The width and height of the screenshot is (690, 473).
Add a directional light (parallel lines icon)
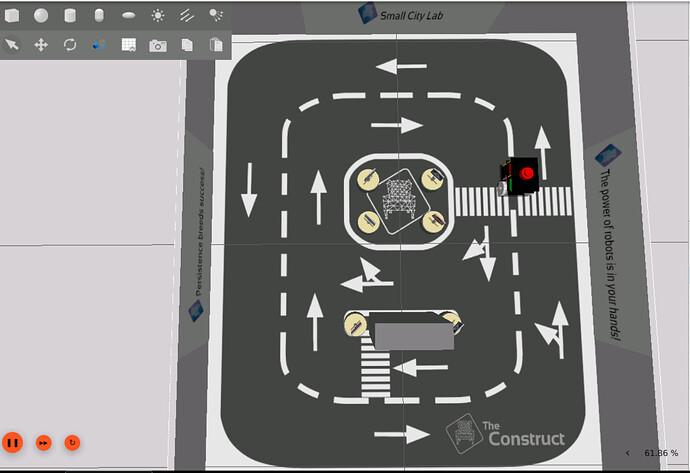187,15
